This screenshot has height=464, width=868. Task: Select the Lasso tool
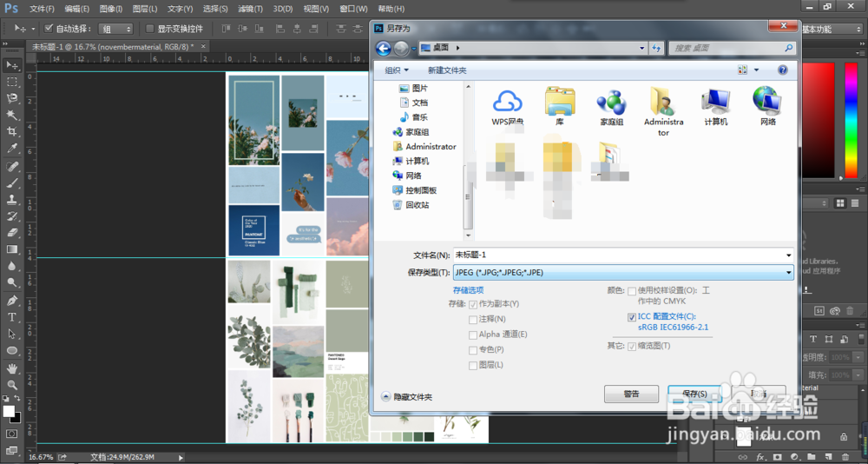11,98
